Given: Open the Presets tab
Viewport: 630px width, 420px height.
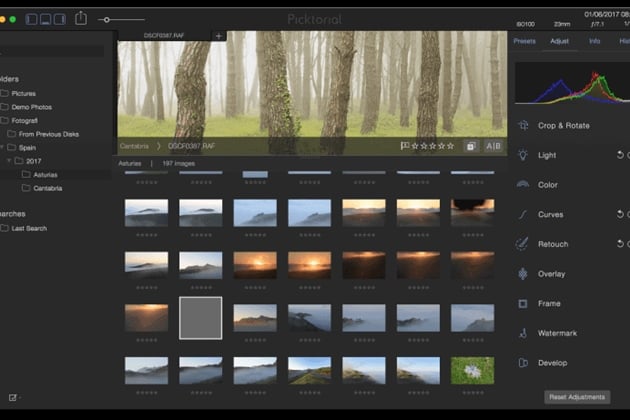Looking at the screenshot, I should [x=524, y=41].
